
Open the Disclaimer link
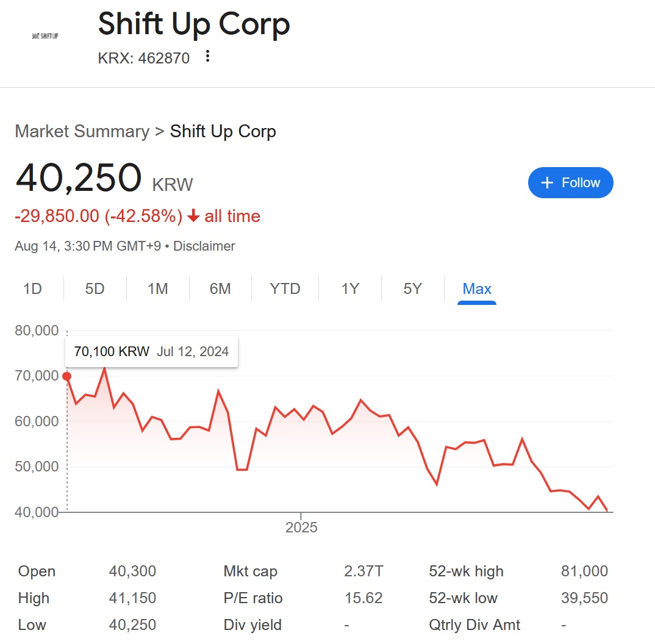point(204,246)
